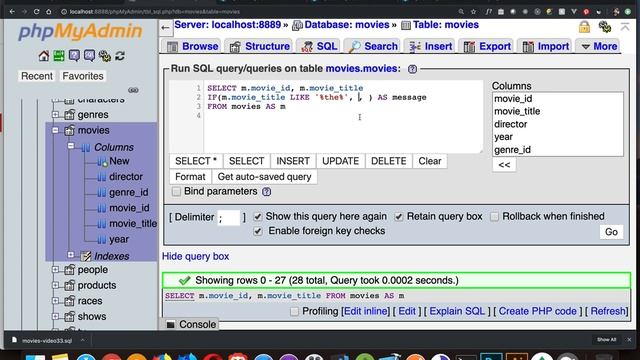Click Create PHP code link
The image size is (640, 360).
click(538, 311)
